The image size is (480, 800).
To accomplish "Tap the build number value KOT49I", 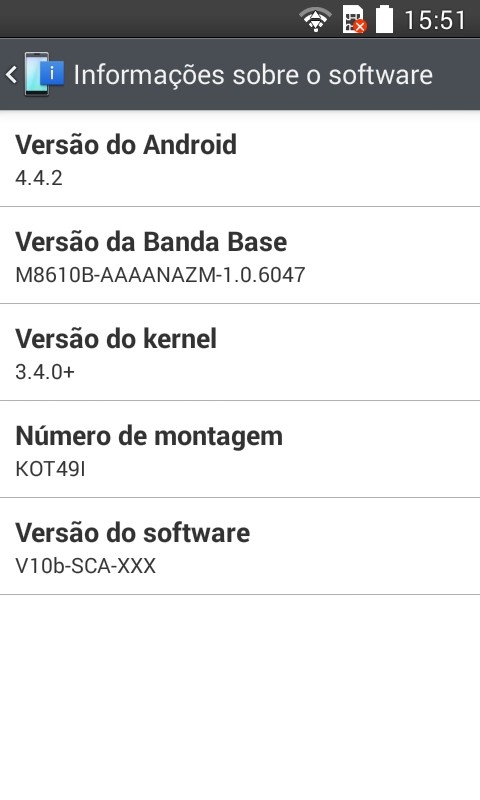I will (50, 468).
